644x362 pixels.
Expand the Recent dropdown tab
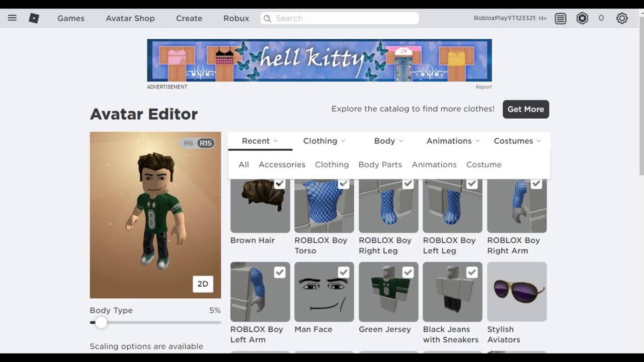click(260, 141)
